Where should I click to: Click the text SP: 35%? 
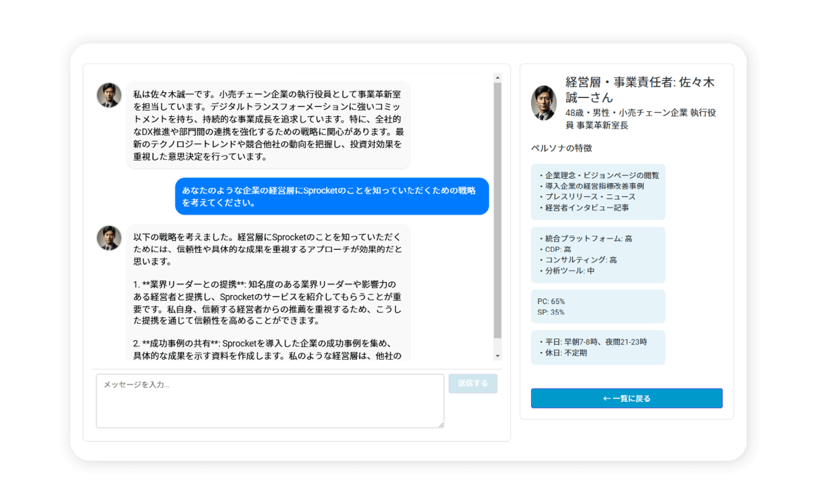(551, 313)
